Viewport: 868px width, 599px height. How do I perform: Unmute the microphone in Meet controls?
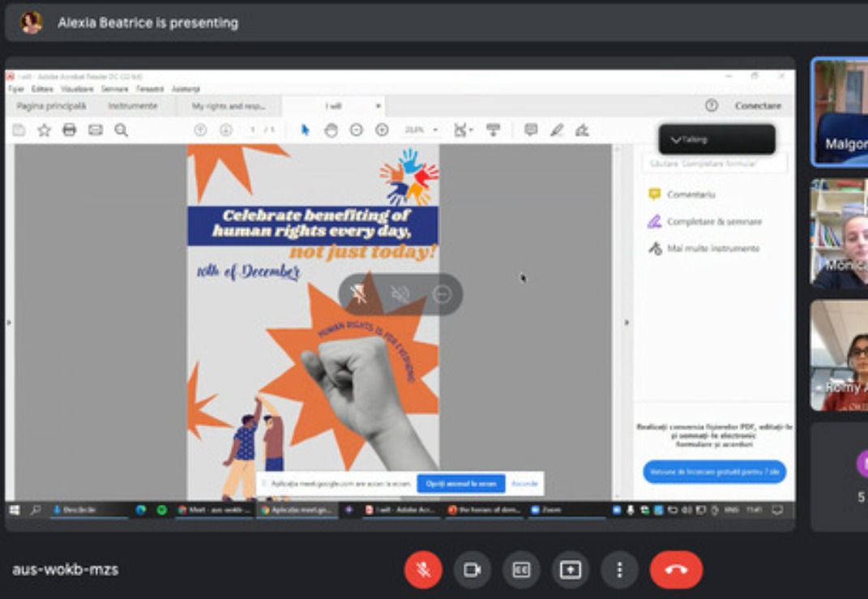click(423, 570)
